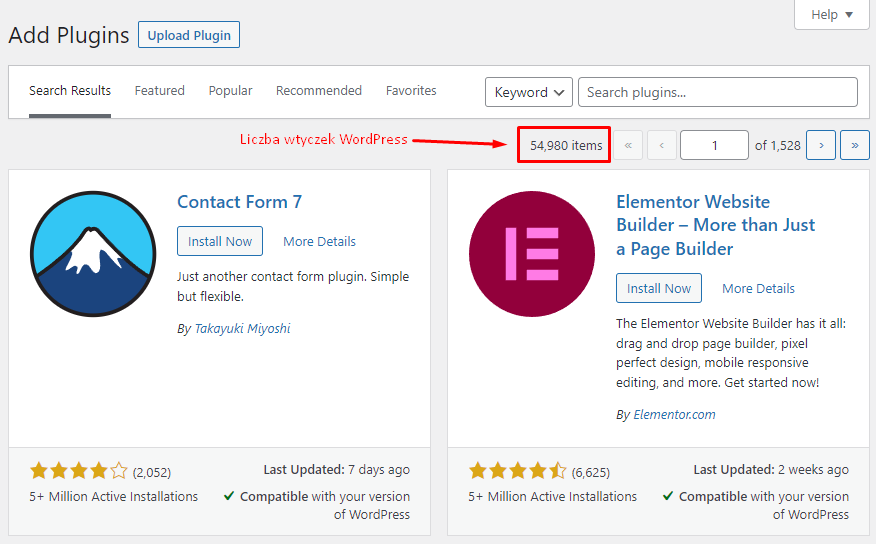Switch to the Featured tab
The image size is (876, 544).
(159, 90)
